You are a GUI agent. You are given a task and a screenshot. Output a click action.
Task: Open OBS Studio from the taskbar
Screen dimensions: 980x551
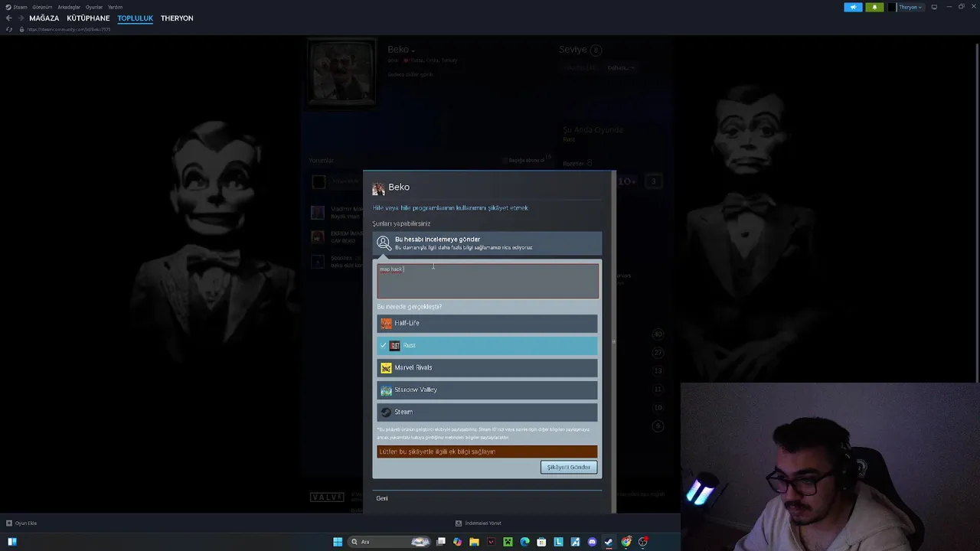click(642, 542)
